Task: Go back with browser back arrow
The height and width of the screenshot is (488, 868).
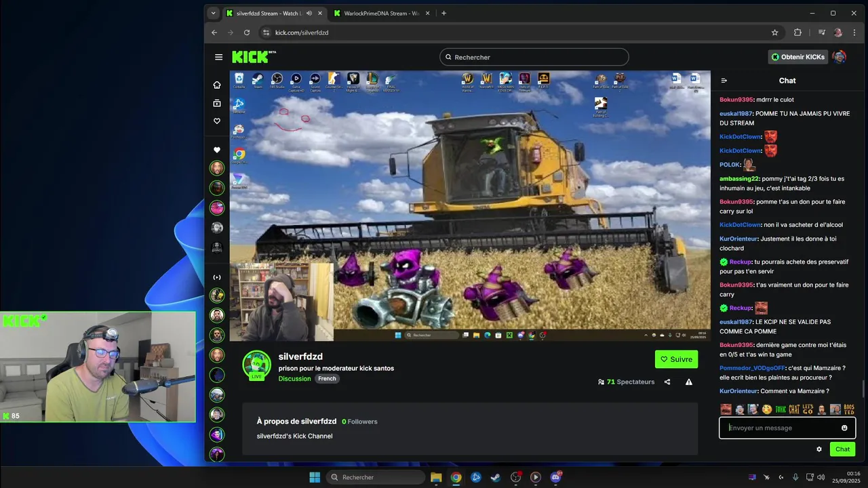Action: [214, 33]
